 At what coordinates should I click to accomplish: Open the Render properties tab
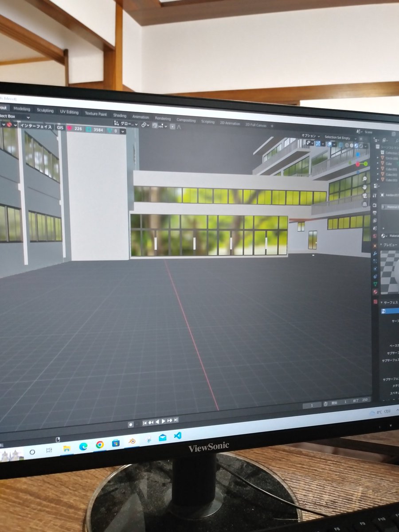click(375, 205)
